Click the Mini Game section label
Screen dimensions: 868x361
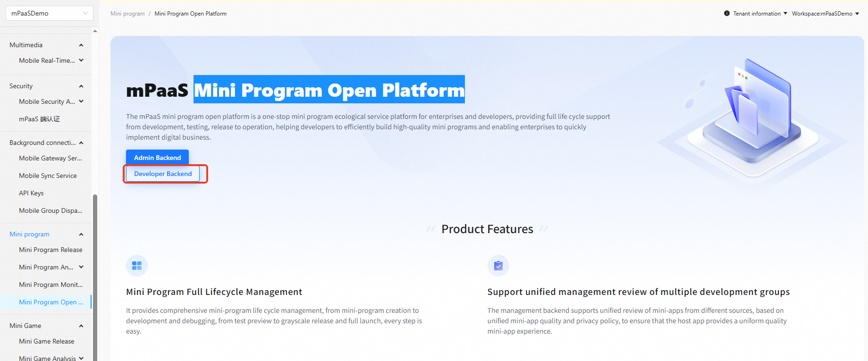click(x=25, y=326)
